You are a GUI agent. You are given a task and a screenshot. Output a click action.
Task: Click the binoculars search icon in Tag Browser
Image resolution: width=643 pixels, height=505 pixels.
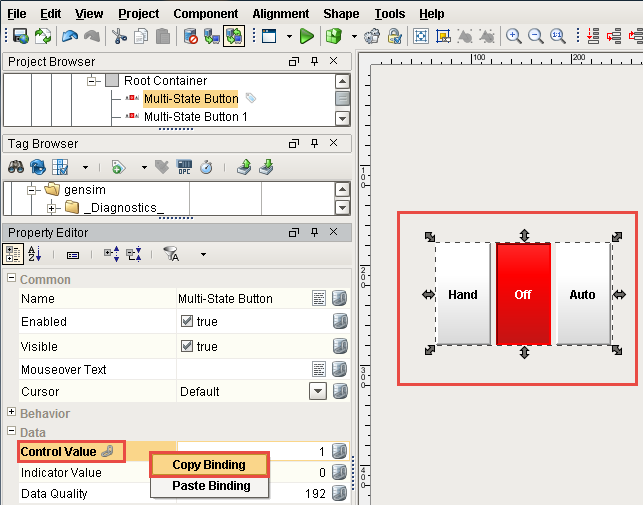[x=16, y=167]
